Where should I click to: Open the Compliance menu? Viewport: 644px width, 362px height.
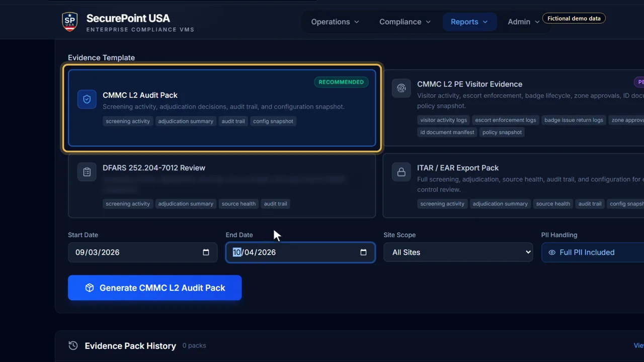(x=405, y=22)
